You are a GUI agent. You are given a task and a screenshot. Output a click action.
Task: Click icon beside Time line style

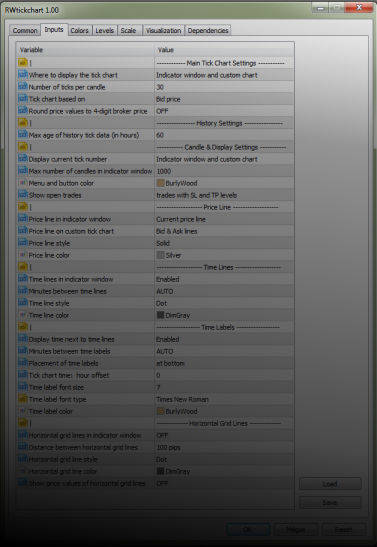(23, 303)
